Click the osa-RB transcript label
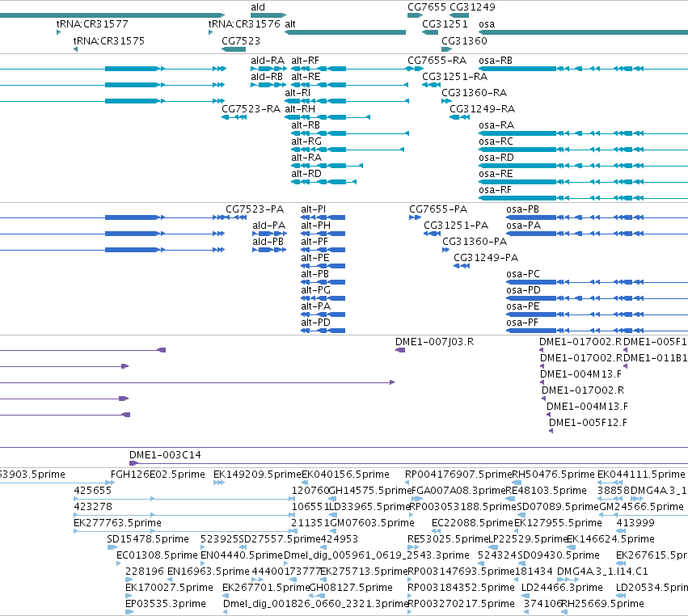Viewport: 688px width, 616px height. point(496,60)
